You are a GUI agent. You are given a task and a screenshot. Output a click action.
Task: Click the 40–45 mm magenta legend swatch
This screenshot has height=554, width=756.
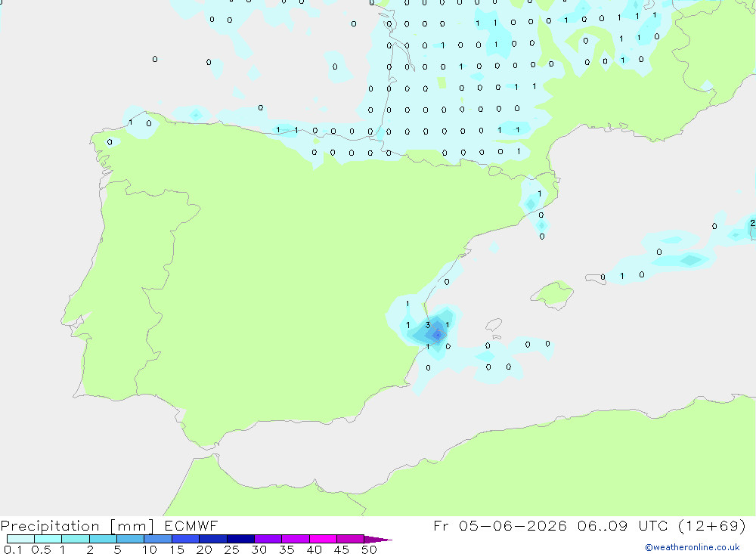click(x=323, y=539)
